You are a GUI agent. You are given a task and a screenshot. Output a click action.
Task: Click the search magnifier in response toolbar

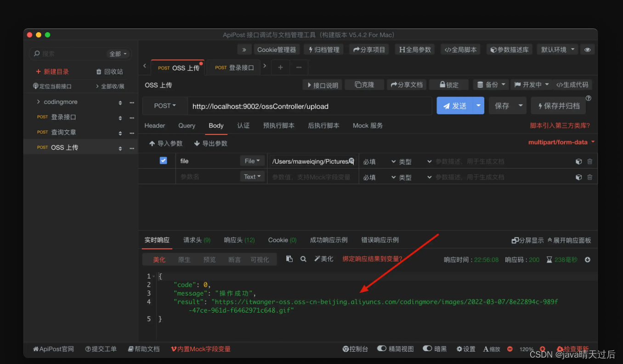pyautogui.click(x=303, y=259)
